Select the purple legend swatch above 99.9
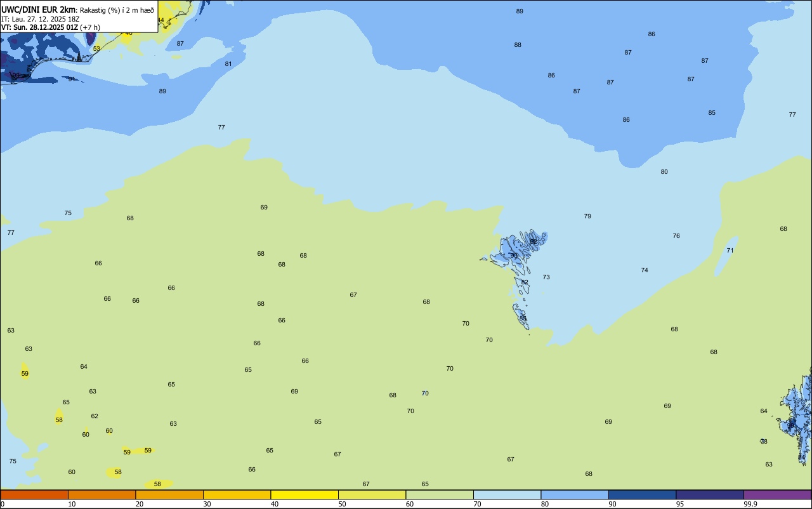This screenshot has height=509, width=812. [x=777, y=494]
